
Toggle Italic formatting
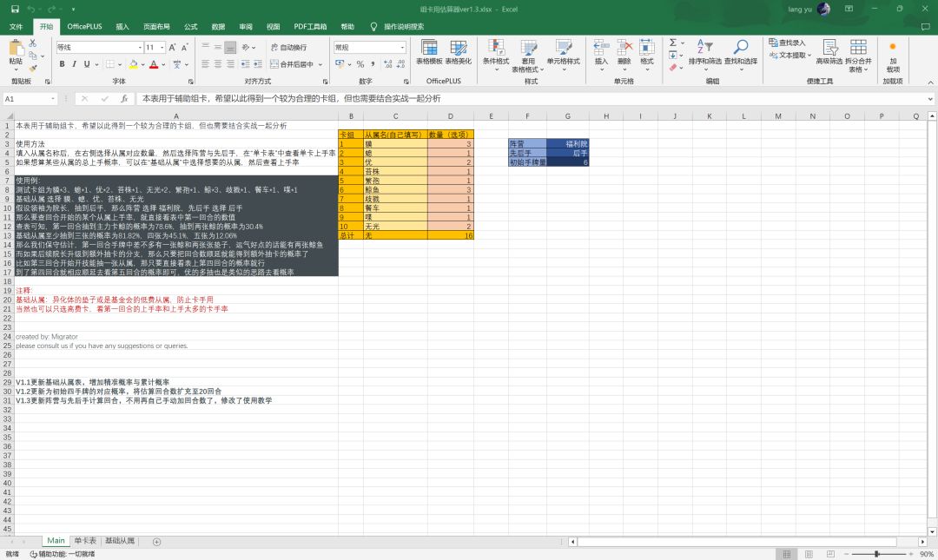point(74,64)
